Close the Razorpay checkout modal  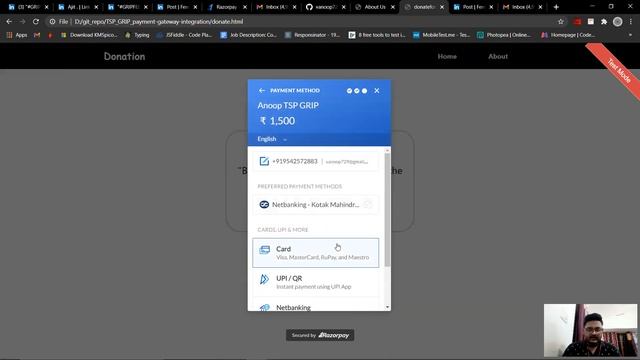(377, 91)
